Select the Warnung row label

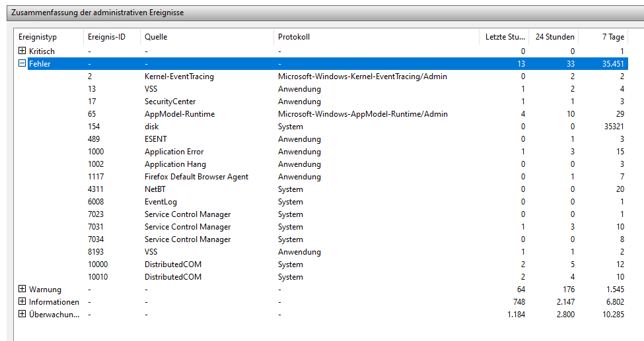[x=45, y=290]
